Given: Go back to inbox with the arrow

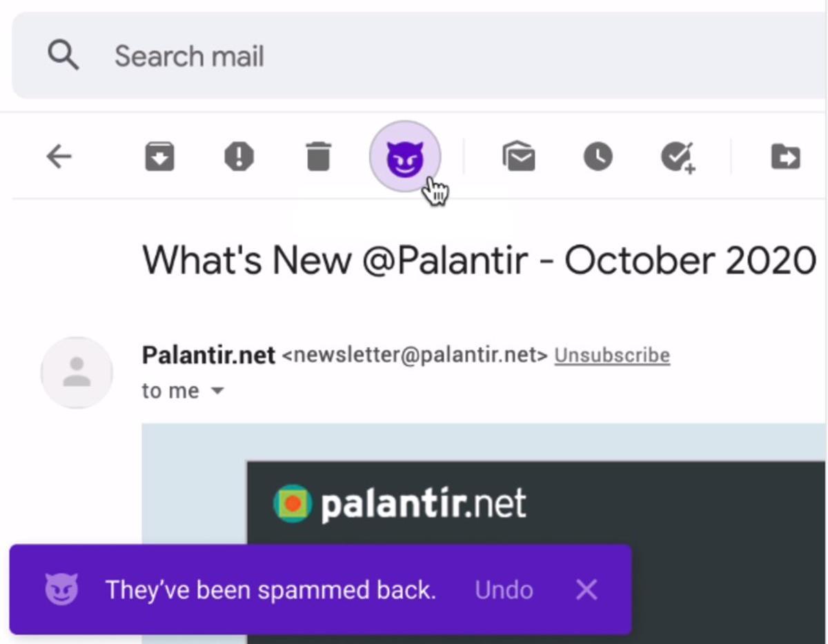Looking at the screenshot, I should point(59,157).
